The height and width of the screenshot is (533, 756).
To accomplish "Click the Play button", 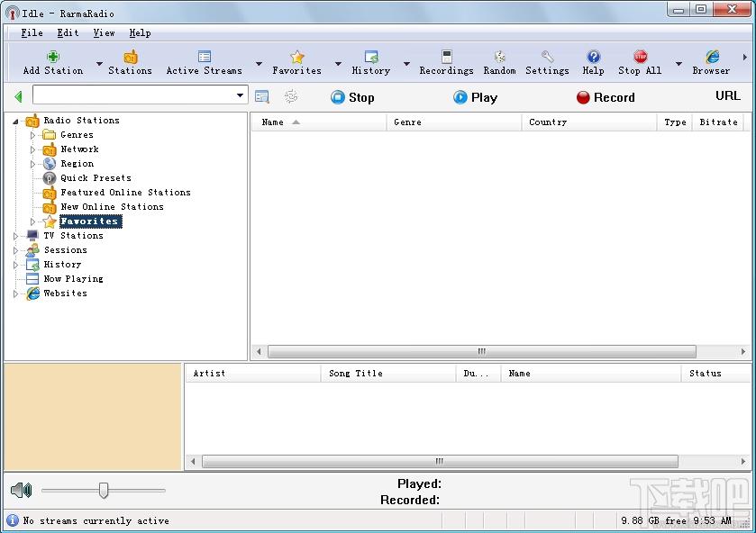I will (x=476, y=97).
